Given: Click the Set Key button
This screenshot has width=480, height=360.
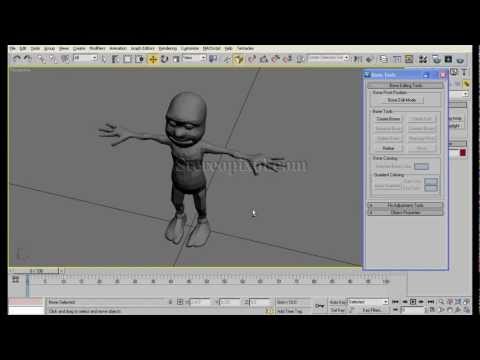Looking at the screenshot, I should click(337, 310).
